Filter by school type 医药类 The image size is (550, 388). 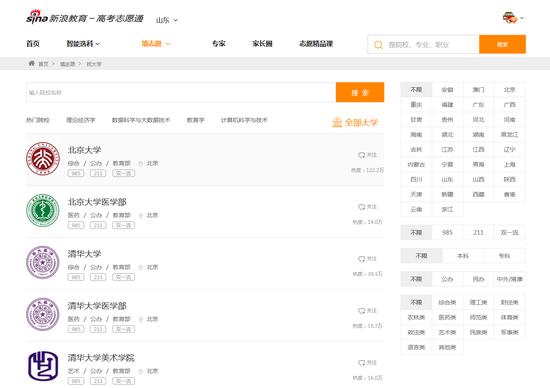(x=447, y=317)
